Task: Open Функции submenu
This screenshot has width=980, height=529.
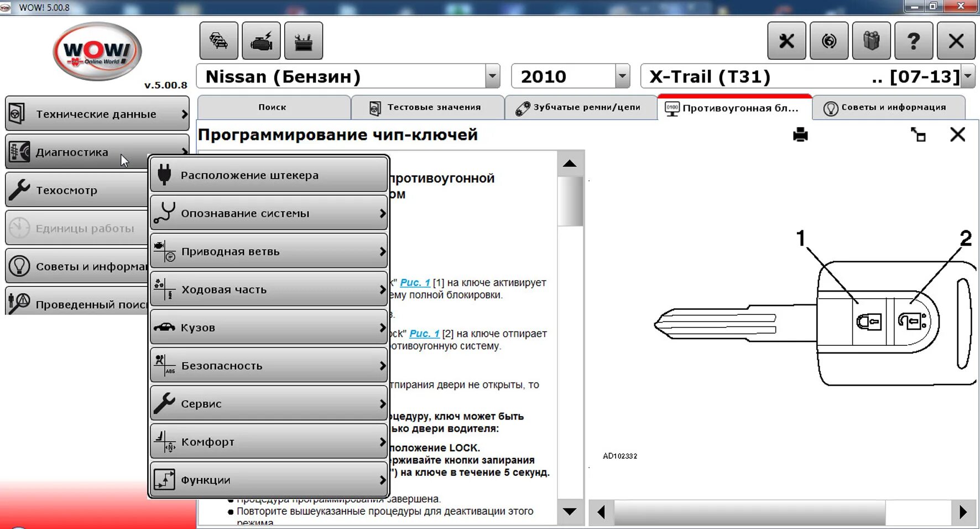Action: click(269, 480)
